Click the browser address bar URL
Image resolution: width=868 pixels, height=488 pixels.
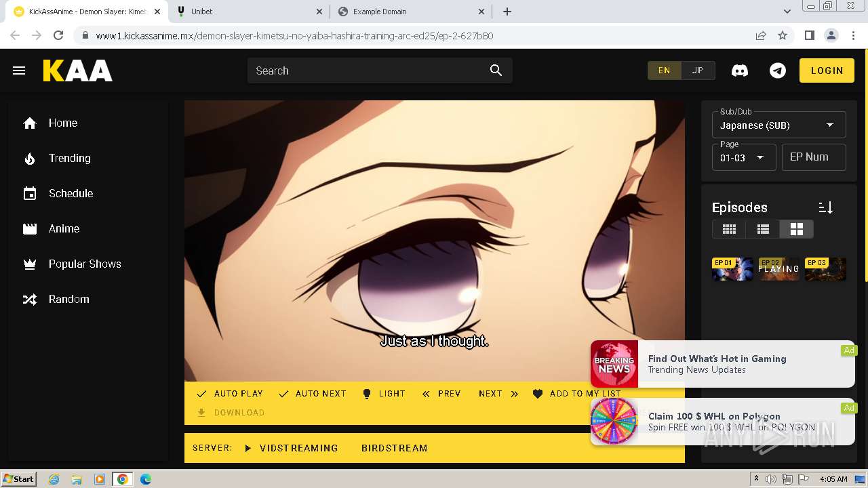click(x=294, y=36)
